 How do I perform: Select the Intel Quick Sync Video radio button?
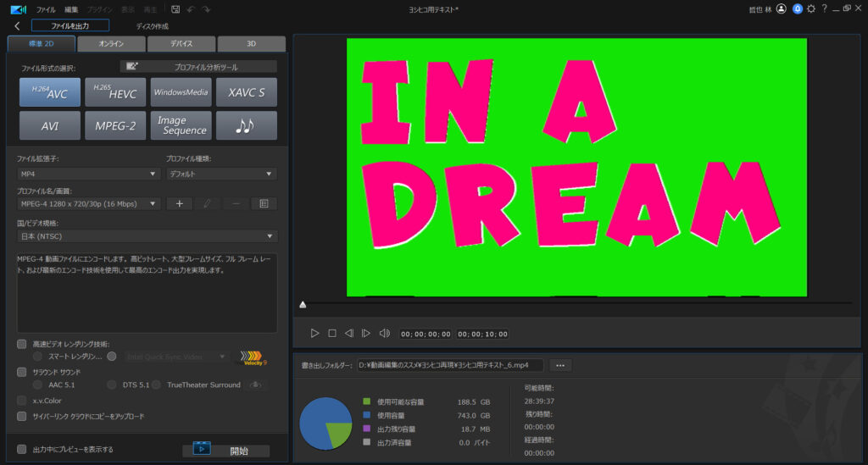[112, 357]
